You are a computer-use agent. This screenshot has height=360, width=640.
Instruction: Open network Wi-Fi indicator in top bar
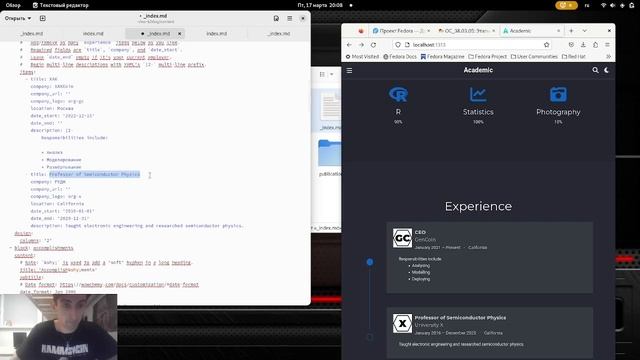click(x=603, y=5)
